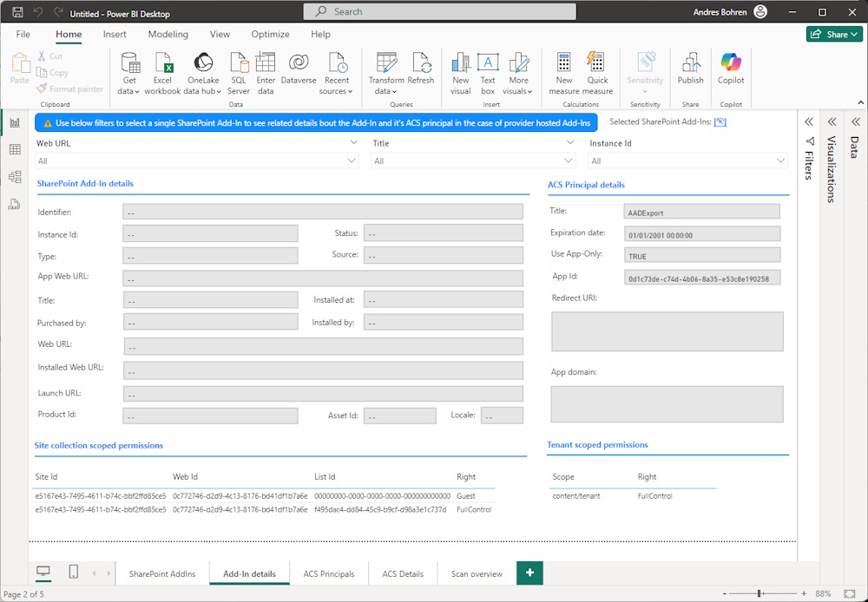Expand the Instance Id filter dropdown
The height and width of the screenshot is (602, 868).
pos(780,161)
